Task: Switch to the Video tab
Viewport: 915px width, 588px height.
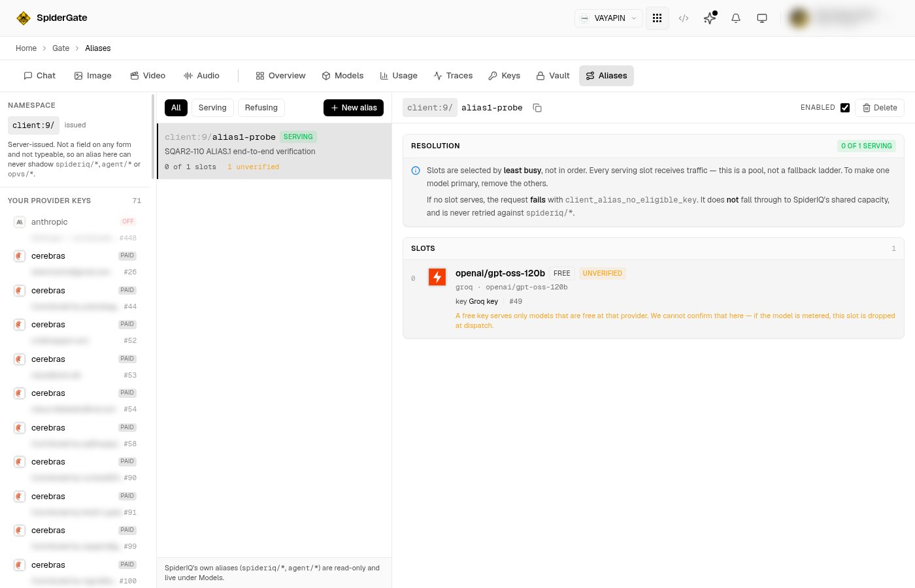Action: [x=148, y=76]
